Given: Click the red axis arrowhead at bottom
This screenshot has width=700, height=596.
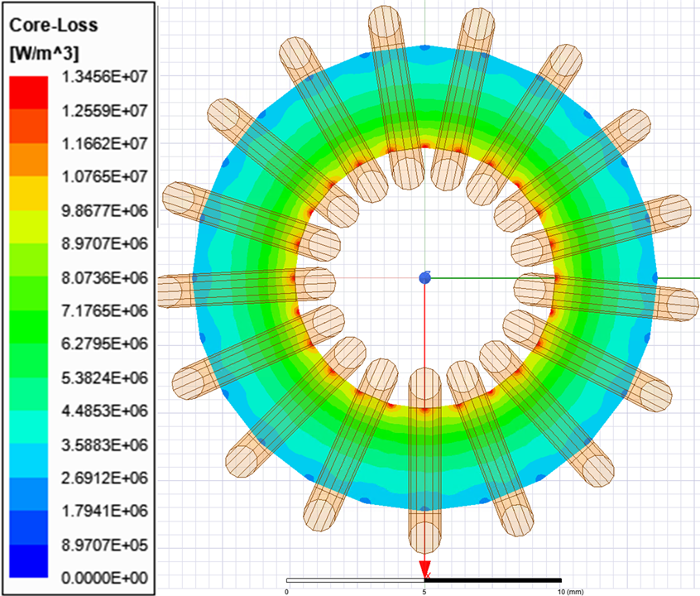Looking at the screenshot, I should 424,569.
